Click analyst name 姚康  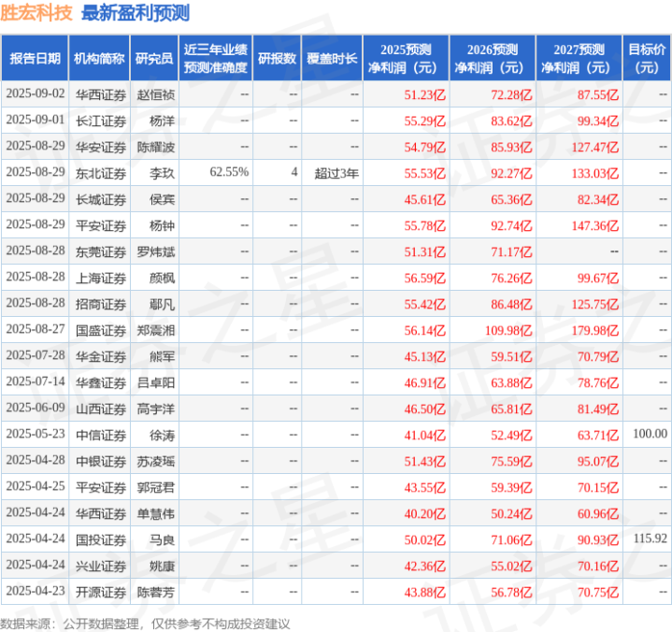coord(162,567)
